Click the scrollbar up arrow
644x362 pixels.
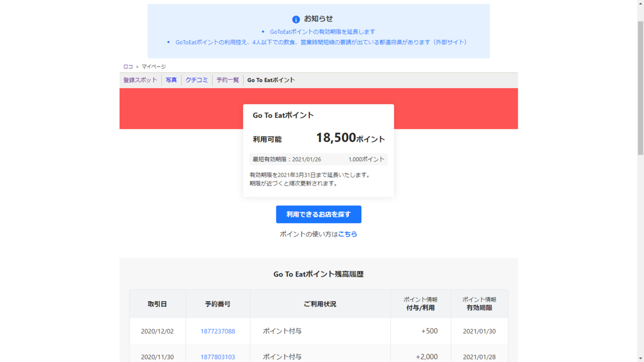639,3
